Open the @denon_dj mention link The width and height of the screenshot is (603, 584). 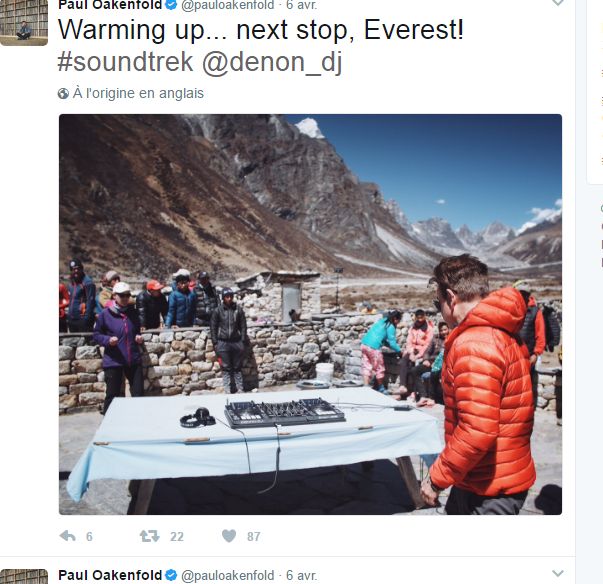click(x=272, y=62)
